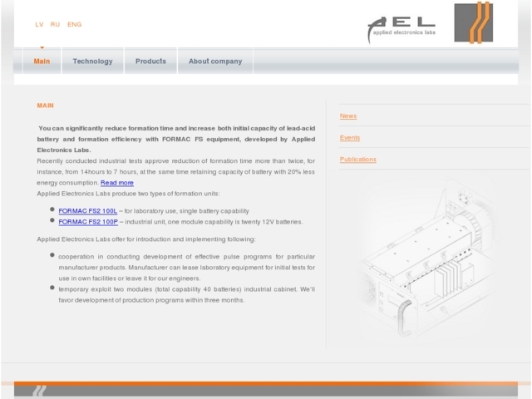The width and height of the screenshot is (532, 399).
Task: Open the About company navigation tab
Action: 215,61
